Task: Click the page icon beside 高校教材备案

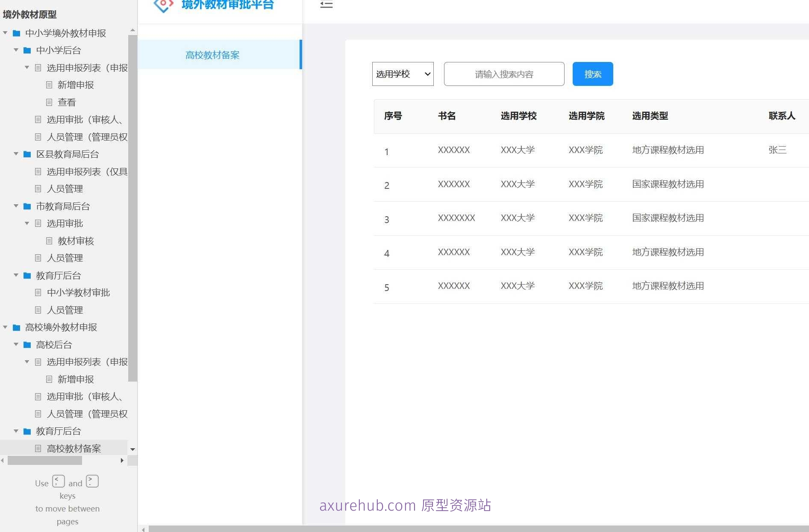Action: [x=38, y=448]
